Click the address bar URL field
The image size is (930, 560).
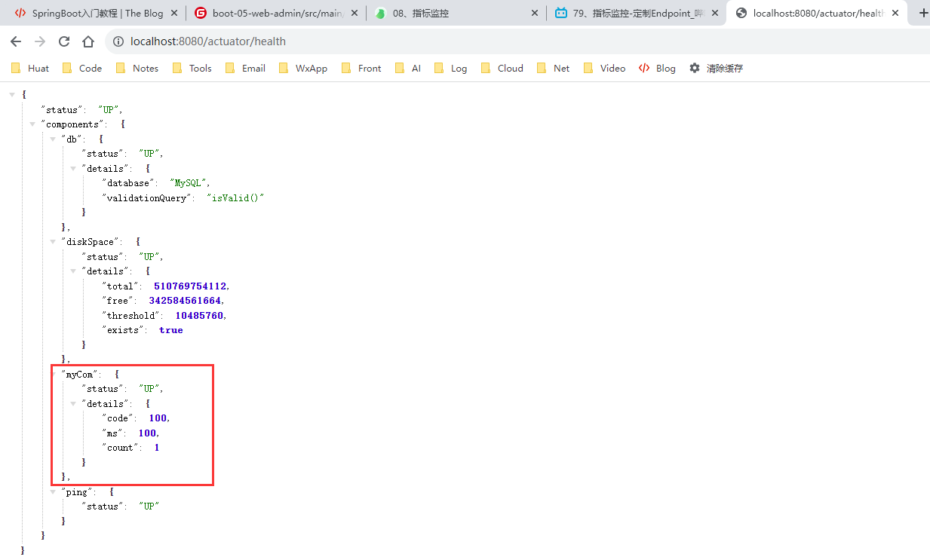click(x=453, y=41)
